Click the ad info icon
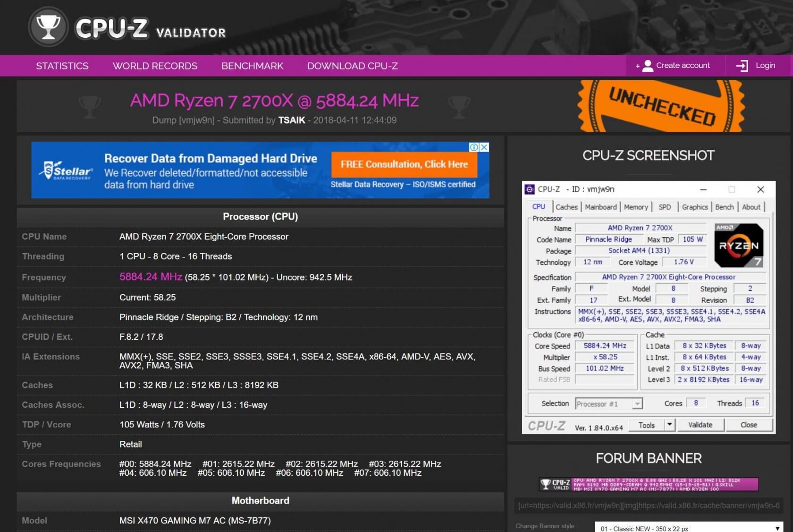The height and width of the screenshot is (532, 793). [x=474, y=147]
